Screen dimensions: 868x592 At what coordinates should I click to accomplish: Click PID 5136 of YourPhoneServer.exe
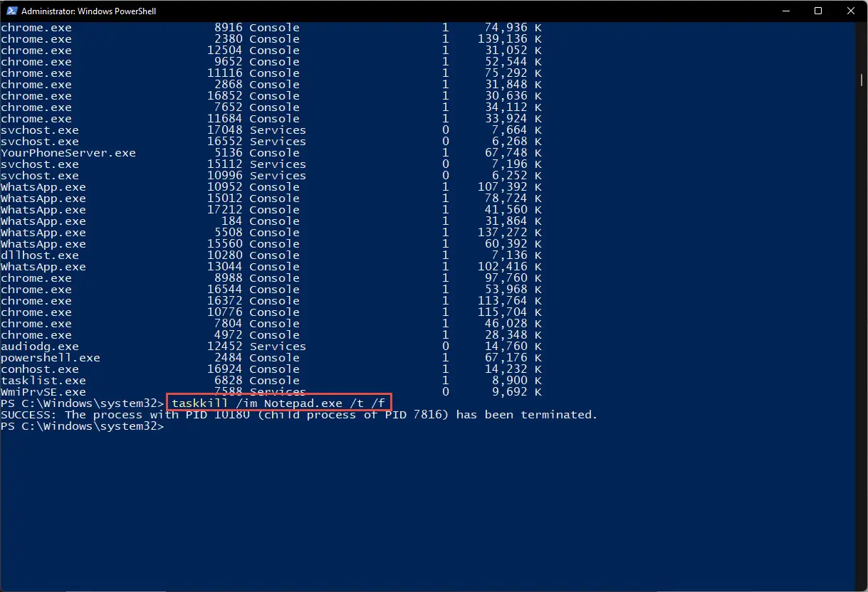[x=229, y=153]
